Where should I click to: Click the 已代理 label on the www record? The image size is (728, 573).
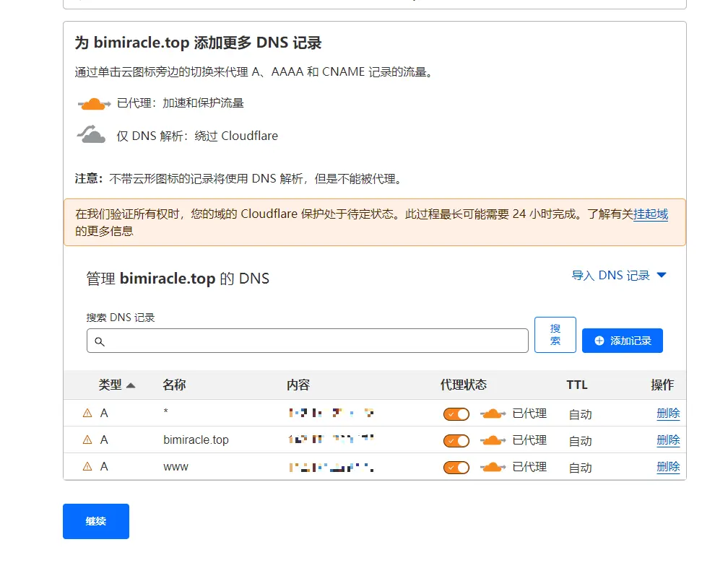[529, 467]
